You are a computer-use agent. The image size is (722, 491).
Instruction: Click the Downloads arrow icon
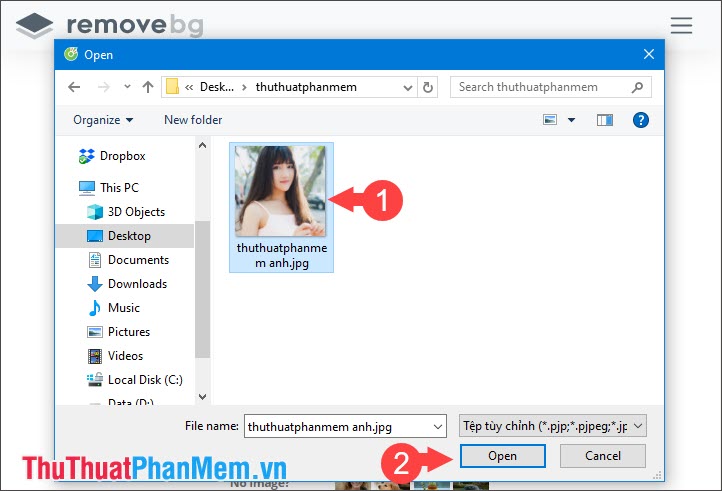[95, 284]
